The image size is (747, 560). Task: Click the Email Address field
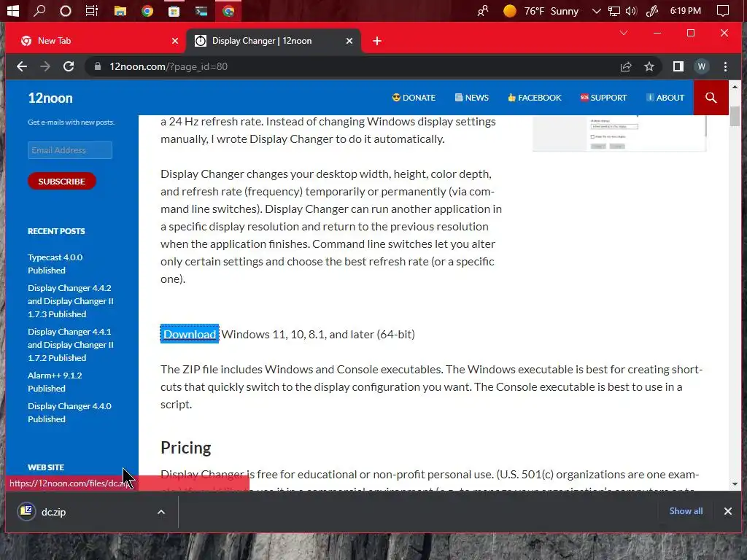coord(70,150)
